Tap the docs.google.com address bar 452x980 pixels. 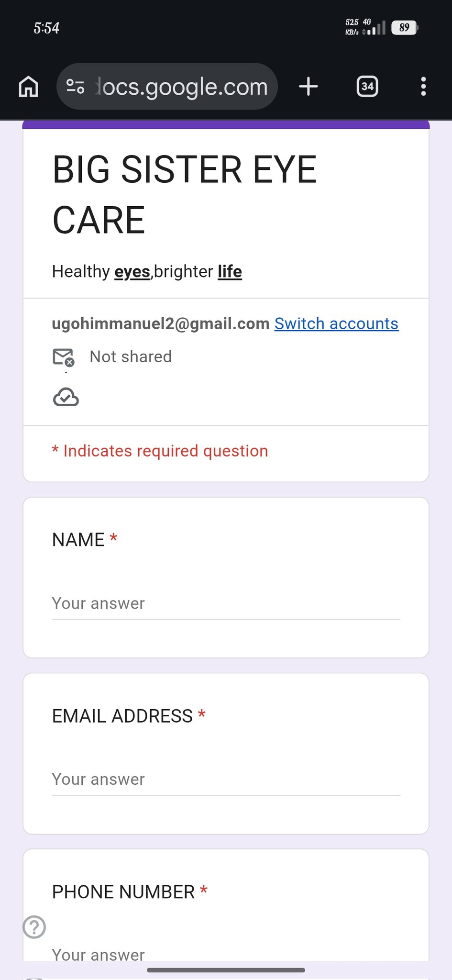click(x=182, y=87)
